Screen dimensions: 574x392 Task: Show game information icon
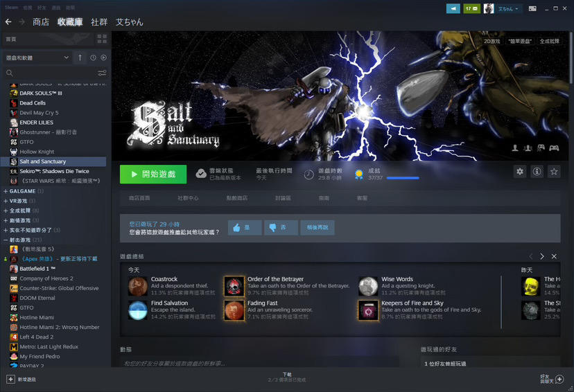537,172
